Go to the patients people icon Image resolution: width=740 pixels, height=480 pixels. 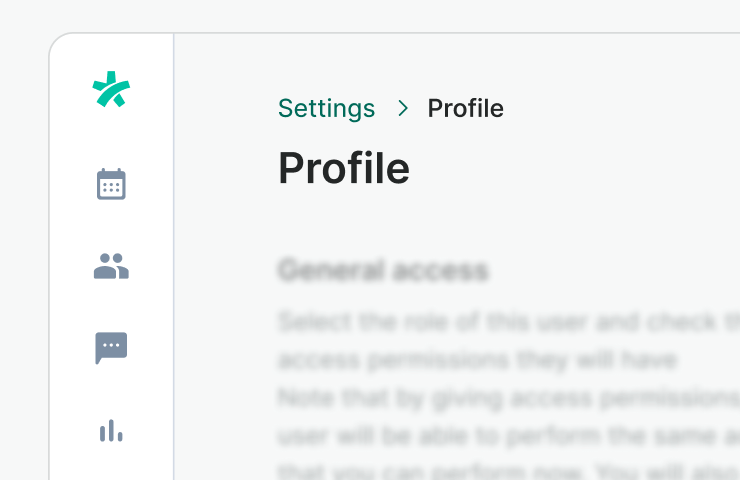coord(111,266)
